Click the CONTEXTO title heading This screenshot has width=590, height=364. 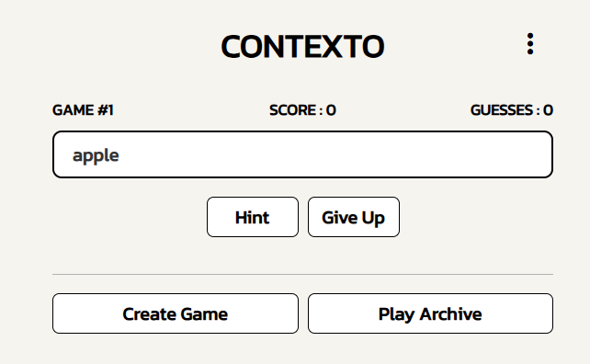coord(302,46)
